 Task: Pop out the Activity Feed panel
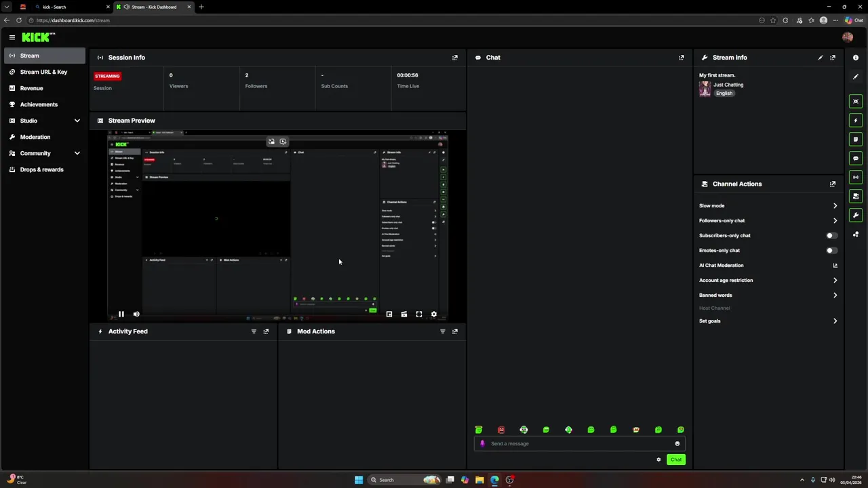pyautogui.click(x=266, y=331)
